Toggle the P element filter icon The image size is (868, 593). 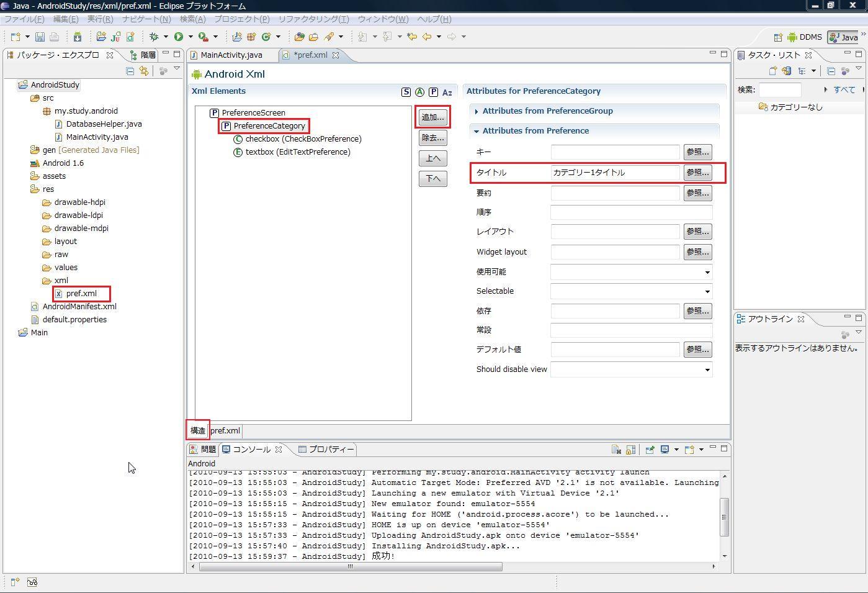433,92
